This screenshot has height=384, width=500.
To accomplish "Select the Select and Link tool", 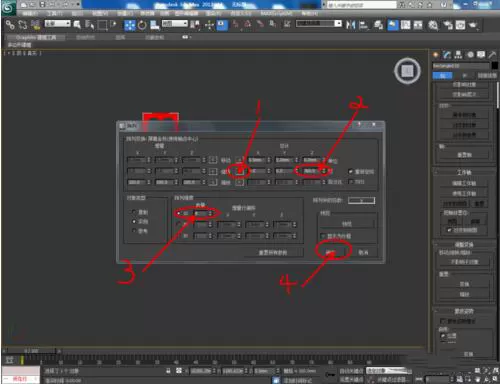I will [x=10, y=25].
